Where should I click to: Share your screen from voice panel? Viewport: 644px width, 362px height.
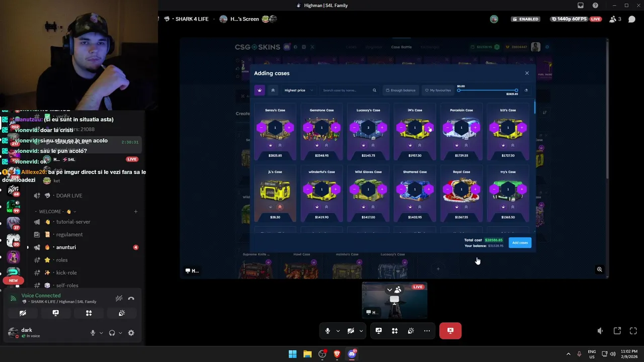pos(56,313)
